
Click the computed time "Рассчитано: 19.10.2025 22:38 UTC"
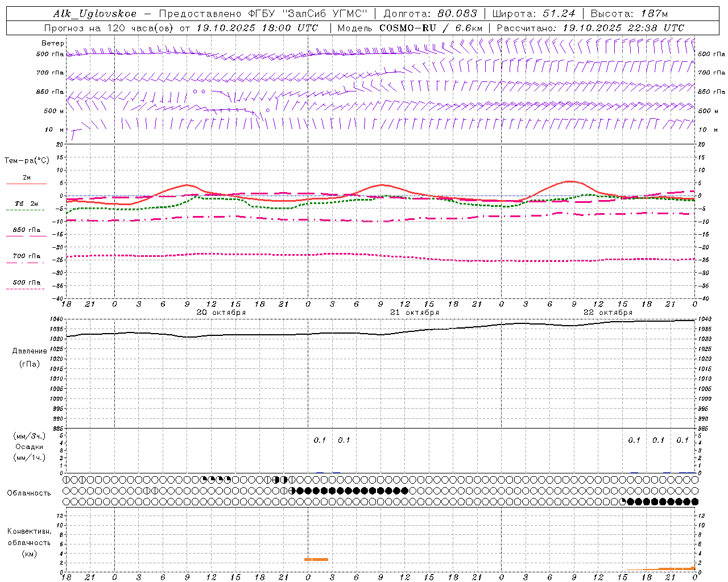[x=591, y=28]
